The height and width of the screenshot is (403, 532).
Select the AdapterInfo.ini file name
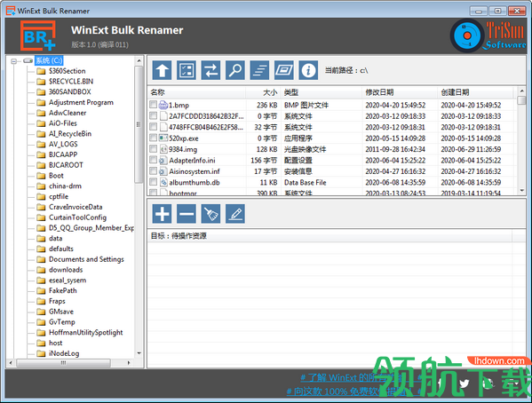pyautogui.click(x=192, y=161)
